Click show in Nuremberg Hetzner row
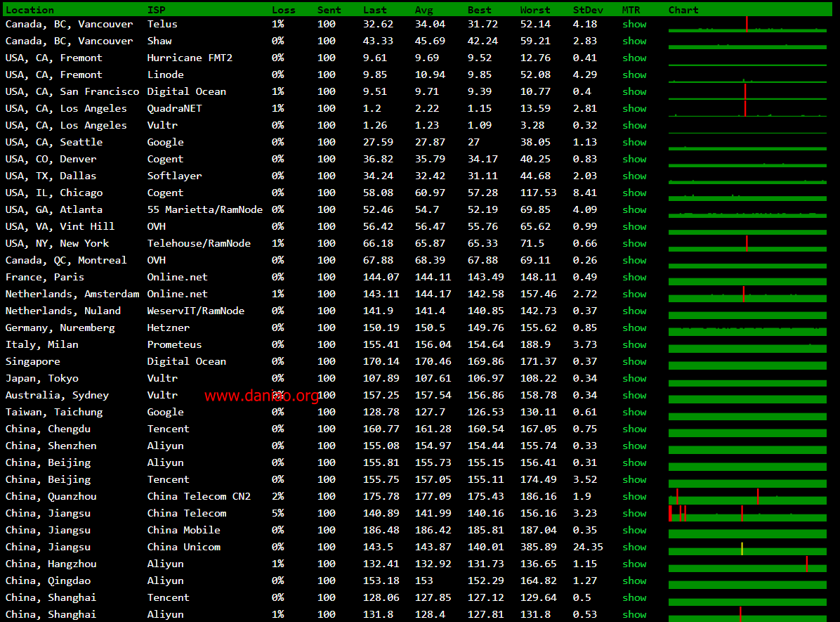 pos(634,328)
